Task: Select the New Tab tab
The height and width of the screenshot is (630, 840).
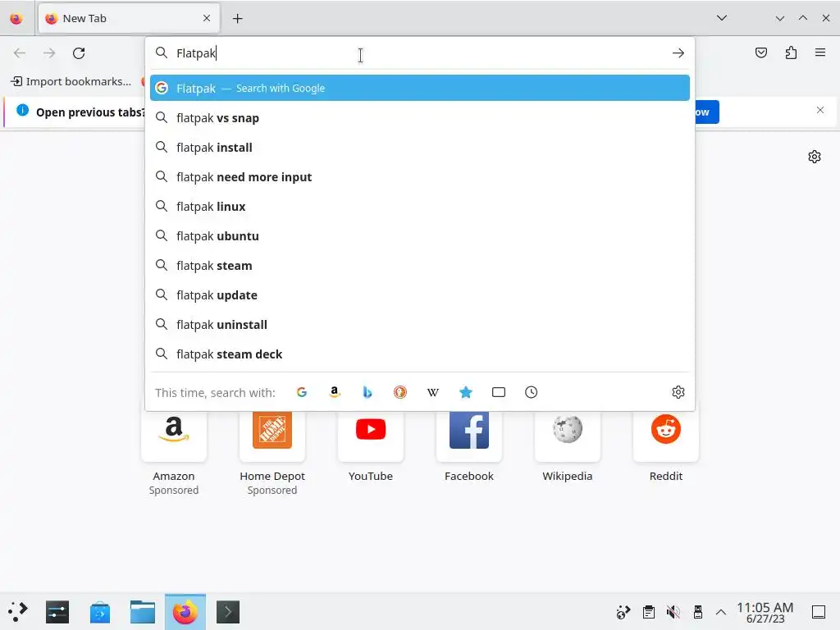Action: coord(129,19)
